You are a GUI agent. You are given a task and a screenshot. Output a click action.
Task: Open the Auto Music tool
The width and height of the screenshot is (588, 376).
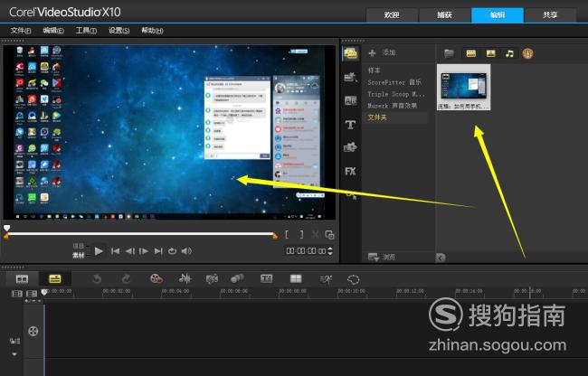(x=212, y=279)
